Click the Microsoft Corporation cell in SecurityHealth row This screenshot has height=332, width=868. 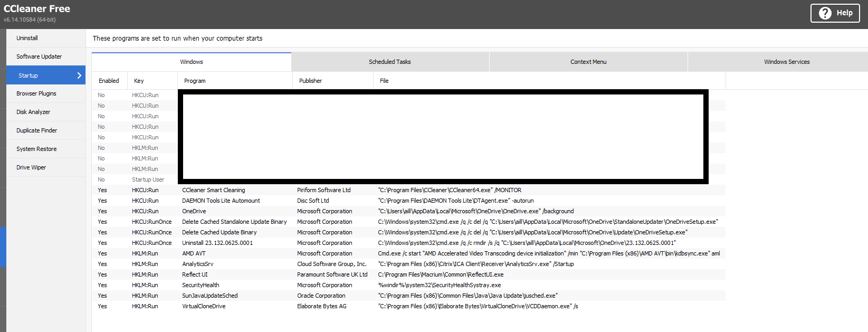click(325, 285)
